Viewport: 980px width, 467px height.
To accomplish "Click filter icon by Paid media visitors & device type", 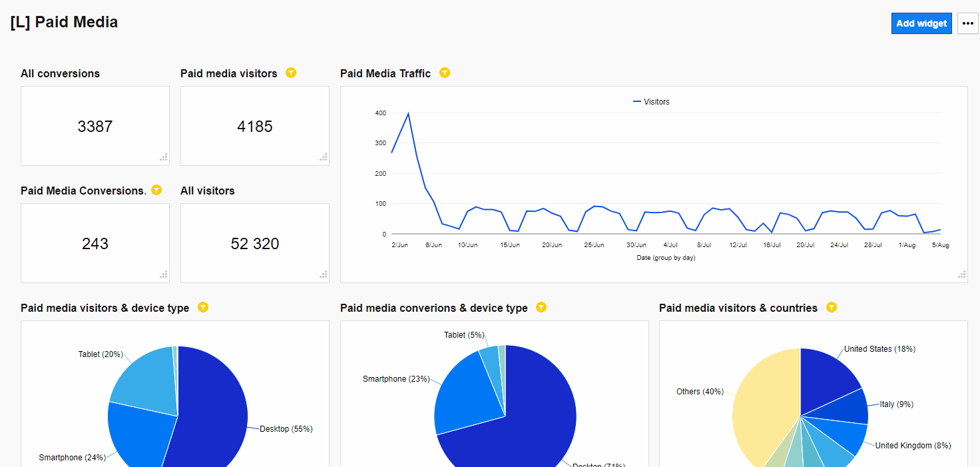I will tap(203, 307).
